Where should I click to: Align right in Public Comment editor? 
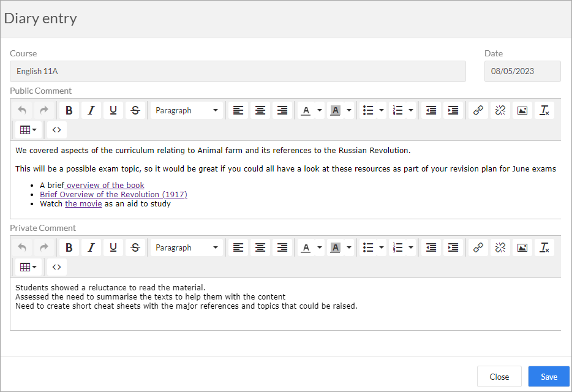click(282, 110)
